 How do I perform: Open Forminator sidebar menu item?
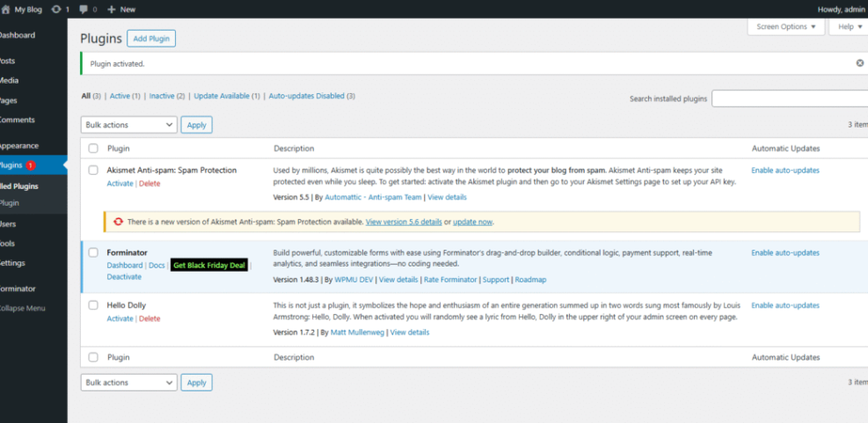coord(18,288)
